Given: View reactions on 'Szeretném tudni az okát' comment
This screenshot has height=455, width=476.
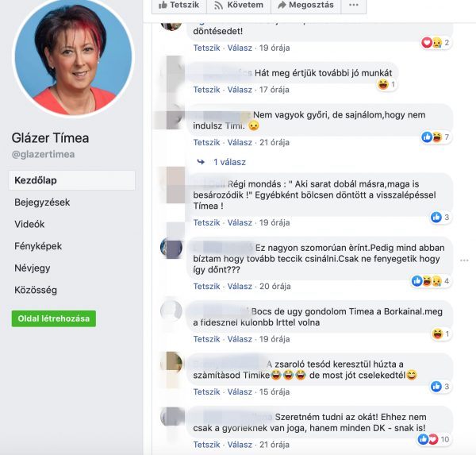Looking at the screenshot, I should click(x=433, y=439).
